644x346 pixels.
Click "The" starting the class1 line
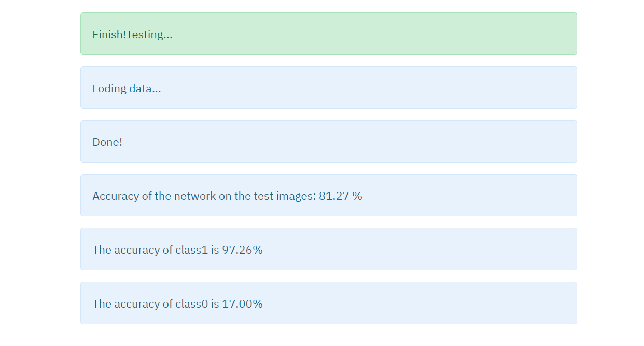click(102, 250)
